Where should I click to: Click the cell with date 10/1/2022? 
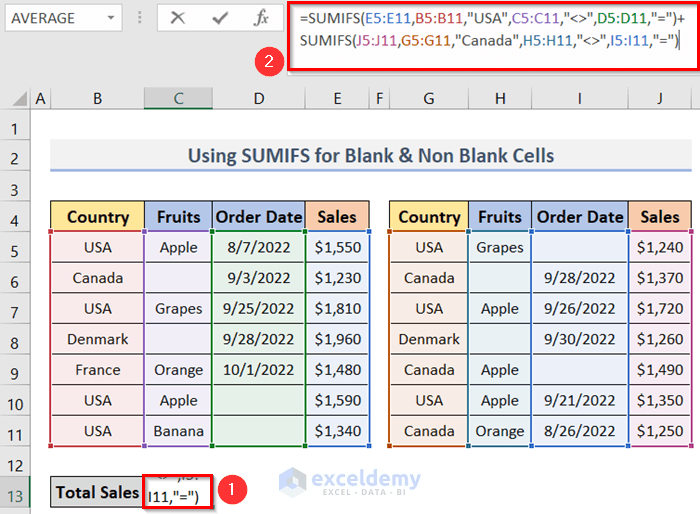click(259, 370)
